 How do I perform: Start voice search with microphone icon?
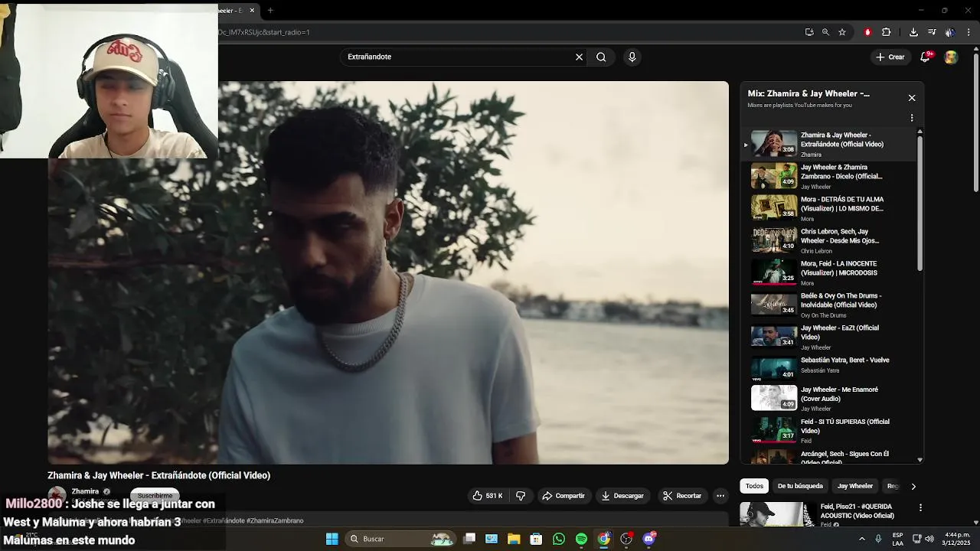(x=632, y=57)
